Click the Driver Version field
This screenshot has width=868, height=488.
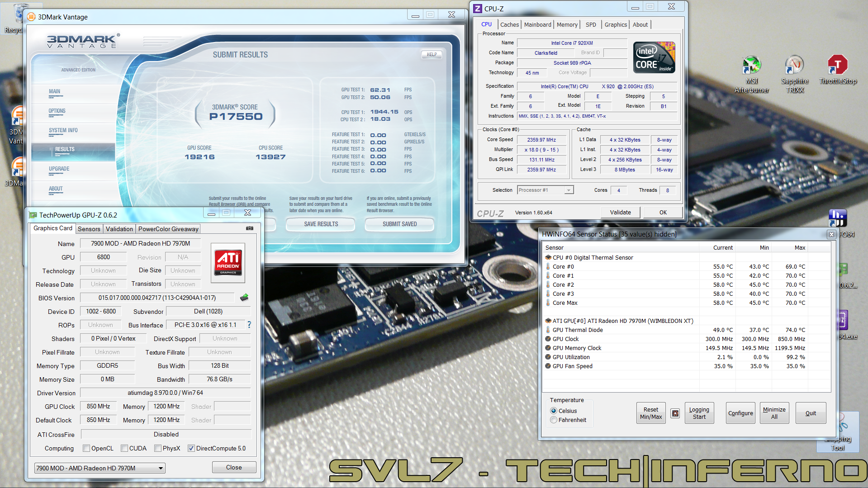165,393
